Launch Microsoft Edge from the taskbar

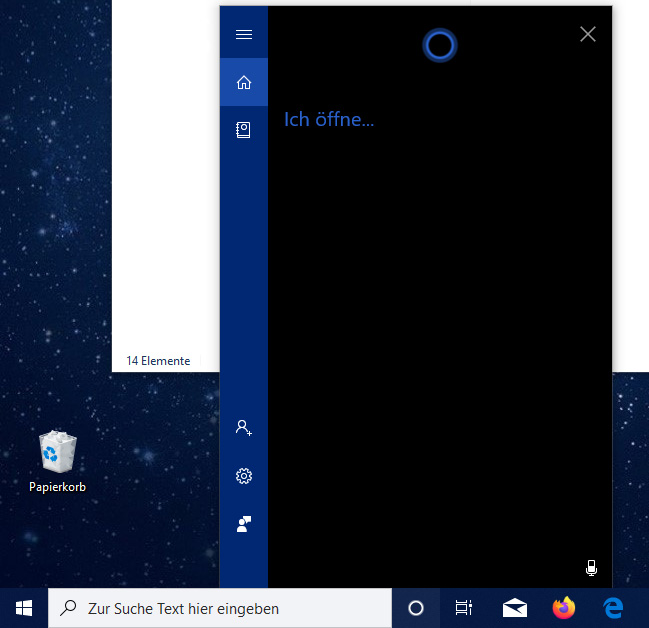tap(613, 608)
